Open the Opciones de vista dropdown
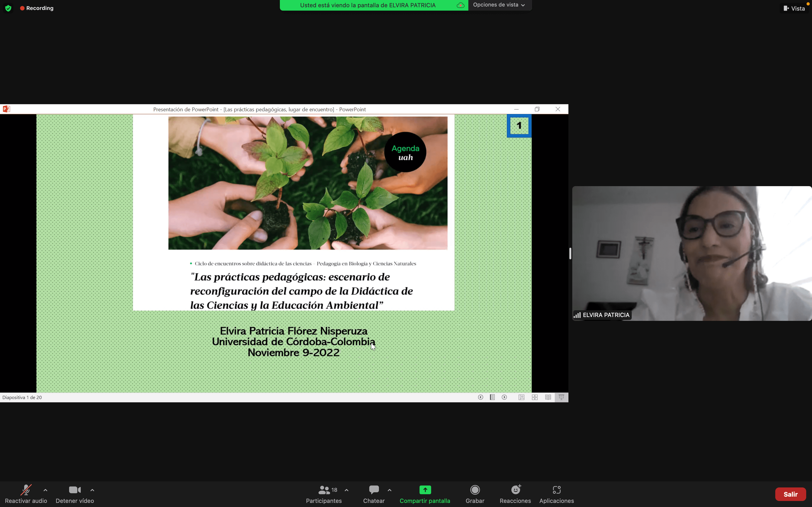The height and width of the screenshot is (507, 812). pos(499,5)
